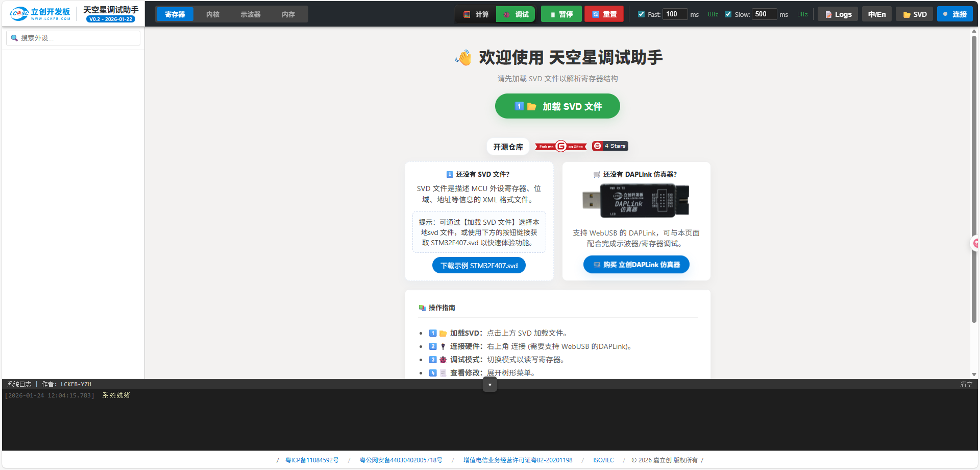Viewport: 980px width, 470px height.
Task: Click Fork me on Gitee ribbon
Action: 560,146
